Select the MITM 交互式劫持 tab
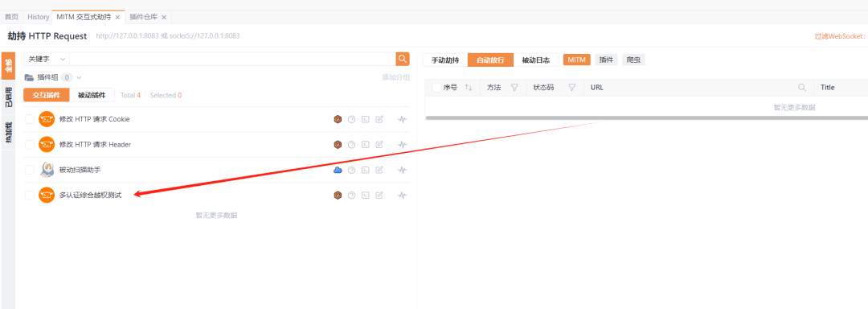 pyautogui.click(x=84, y=17)
